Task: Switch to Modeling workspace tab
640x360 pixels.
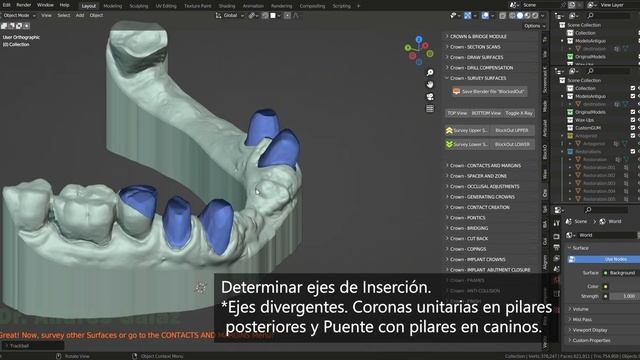Action: click(113, 6)
